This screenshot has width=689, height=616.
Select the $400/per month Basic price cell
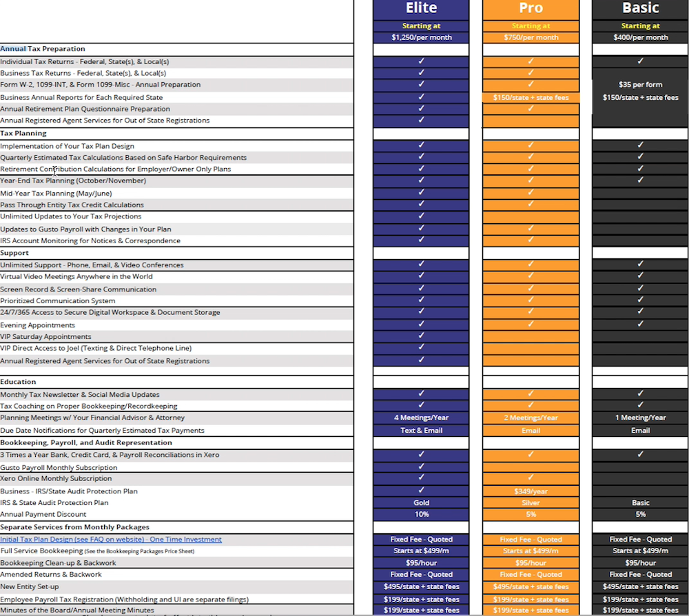point(639,37)
